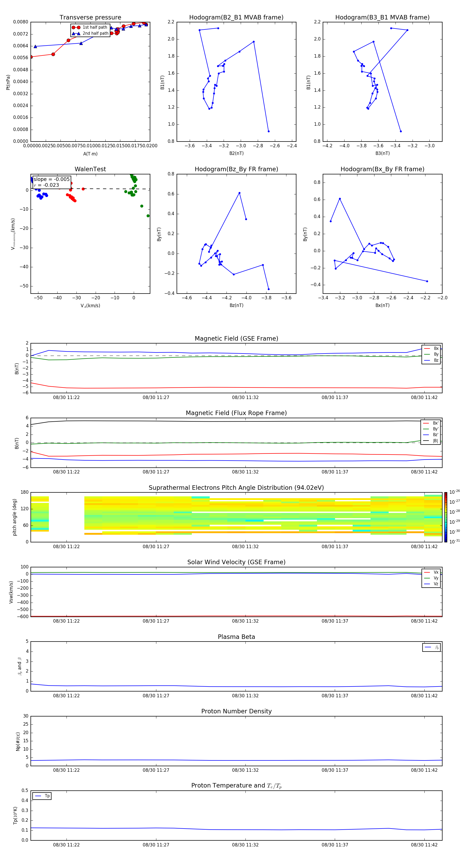The image size is (473, 868).
Task: Click the 'Transverse pressure' plot title
Action: coord(90,18)
